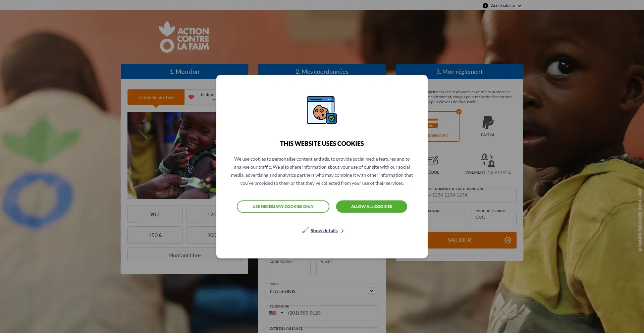
Task: Open the Accessibilité dropdown
Action: coord(502,6)
